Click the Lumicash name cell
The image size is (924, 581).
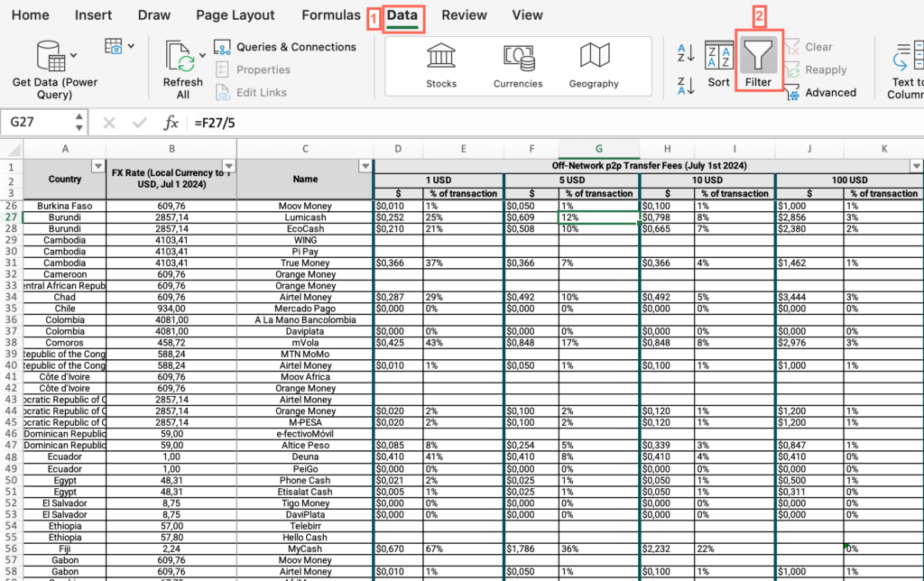pyautogui.click(x=305, y=217)
